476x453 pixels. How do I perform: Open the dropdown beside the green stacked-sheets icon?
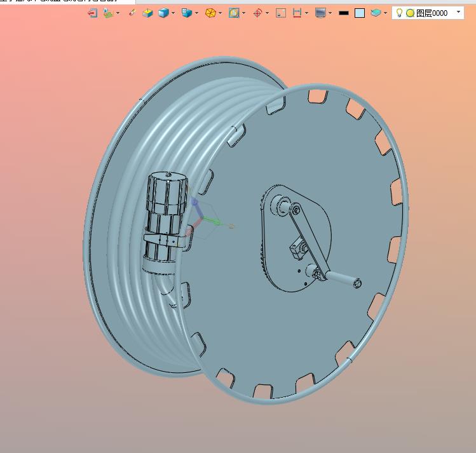click(118, 13)
